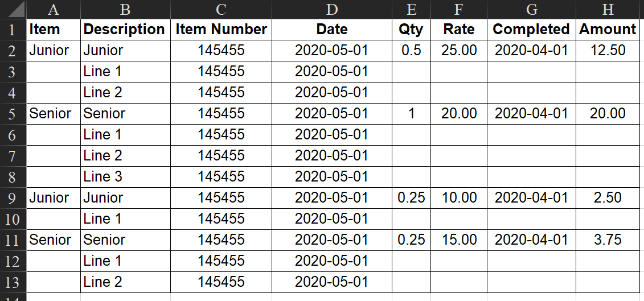Click the "Amount" header cell
This screenshot has height=301, width=644.
[608, 29]
